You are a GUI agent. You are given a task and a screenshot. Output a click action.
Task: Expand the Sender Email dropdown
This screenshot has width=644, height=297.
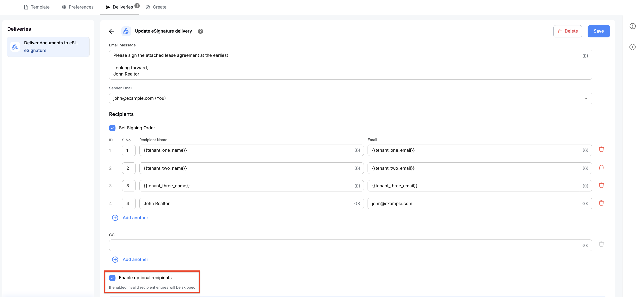[x=586, y=98]
